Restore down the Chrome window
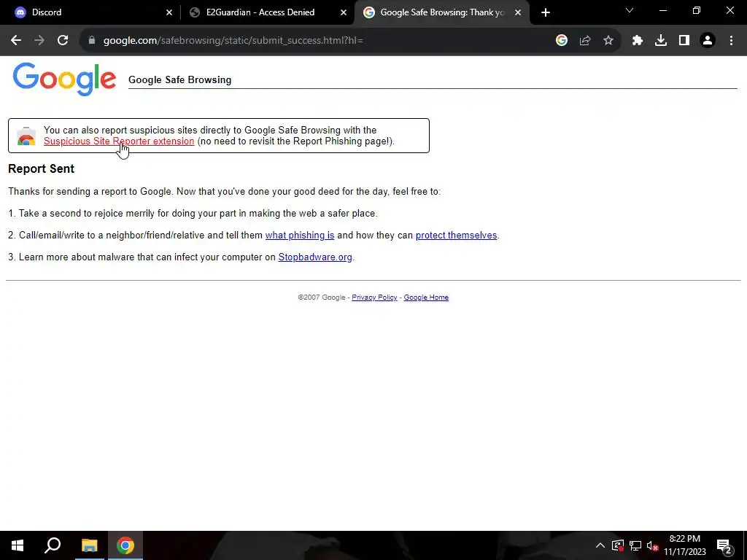747x560 pixels. 697,10
